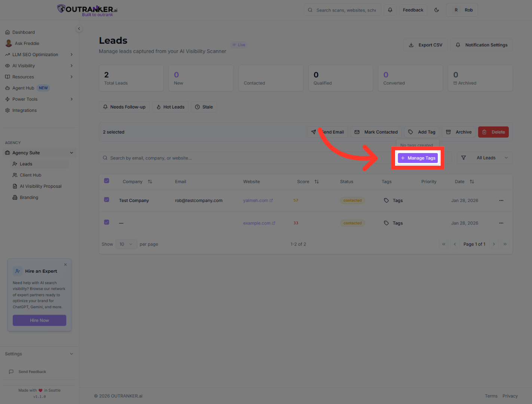
Task: Click the notification bell icon in the header
Action: pyautogui.click(x=390, y=10)
